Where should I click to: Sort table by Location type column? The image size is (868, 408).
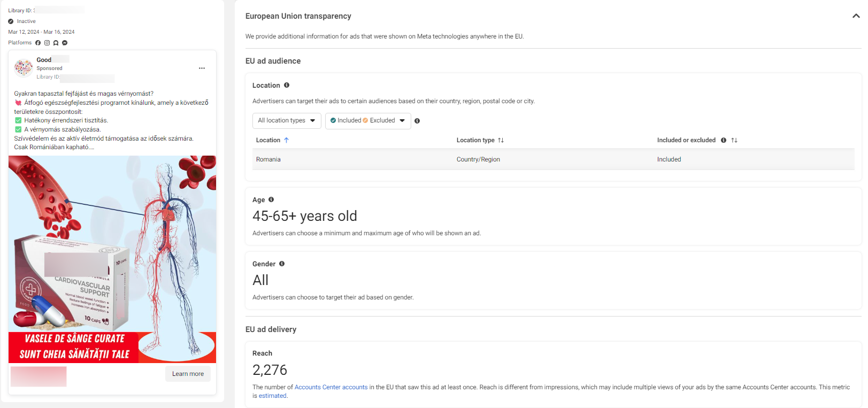(x=480, y=140)
